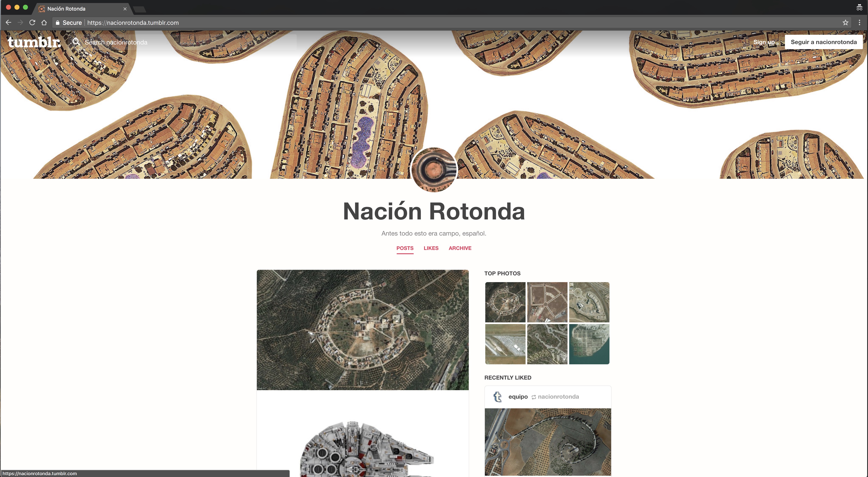Image resolution: width=868 pixels, height=477 pixels.
Task: Open the top photo of winding road
Action: [547, 344]
